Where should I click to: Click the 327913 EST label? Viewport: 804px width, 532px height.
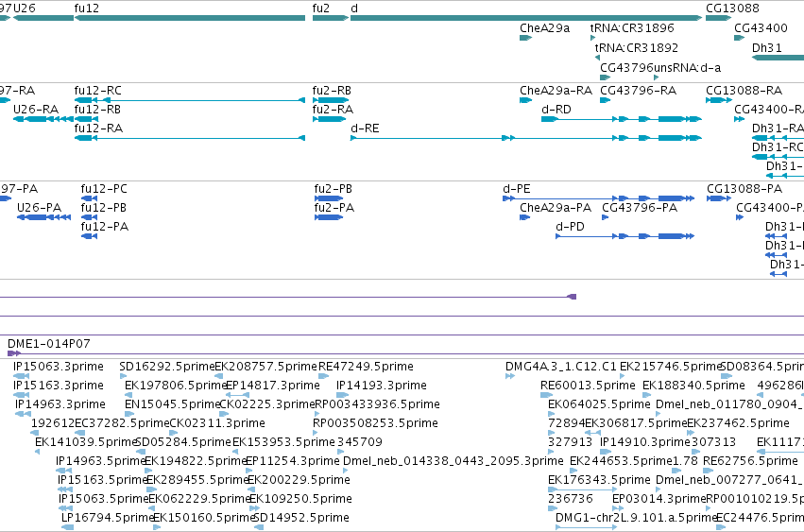click(x=571, y=442)
